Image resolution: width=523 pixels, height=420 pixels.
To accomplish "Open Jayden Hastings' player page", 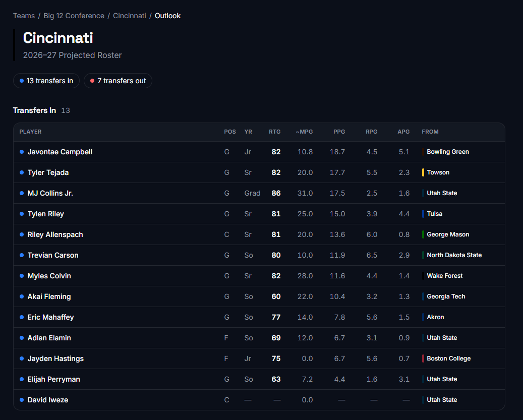I will 55,358.
